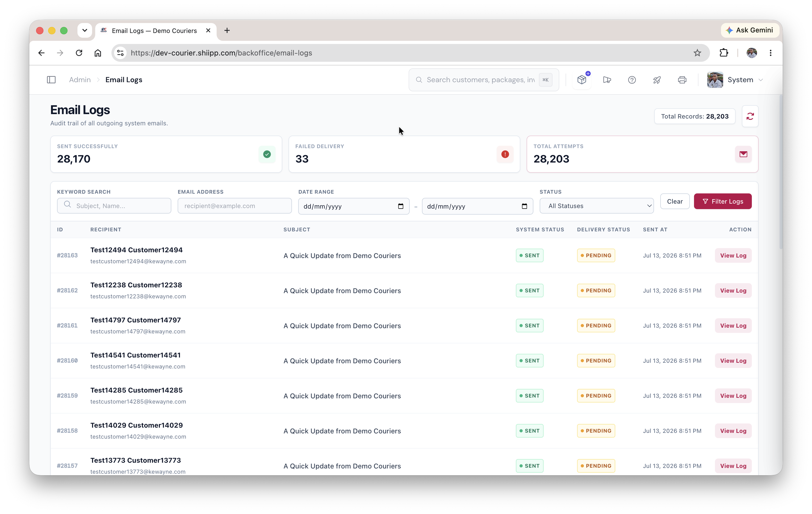
Task: Click red alert icon on Failed Delivery card
Action: coord(505,154)
